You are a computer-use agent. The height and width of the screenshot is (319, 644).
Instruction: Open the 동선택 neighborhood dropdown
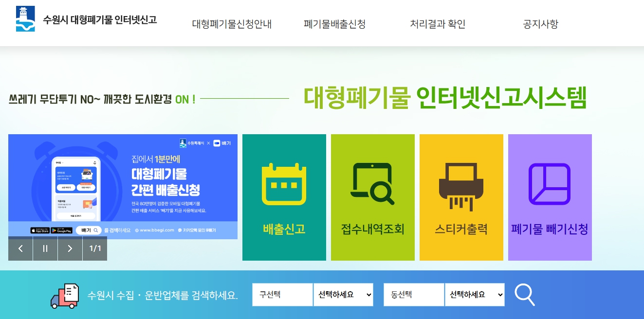tap(475, 295)
